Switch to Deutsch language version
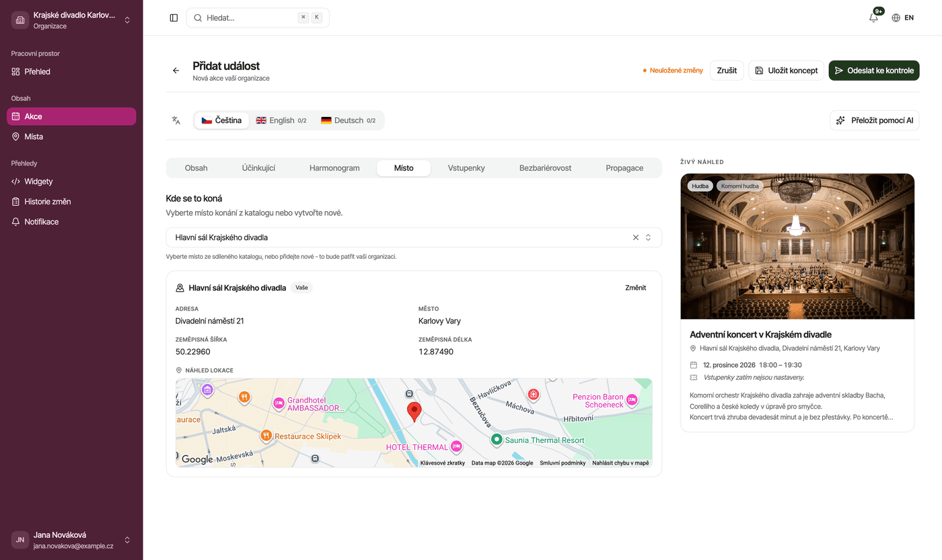This screenshot has height=560, width=942. coord(348,120)
